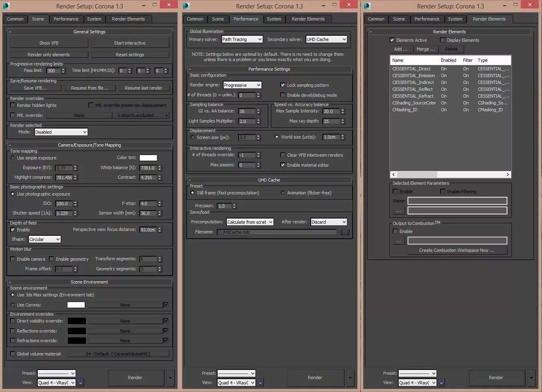
Task: Open the Color tint white swatch
Action: point(148,158)
